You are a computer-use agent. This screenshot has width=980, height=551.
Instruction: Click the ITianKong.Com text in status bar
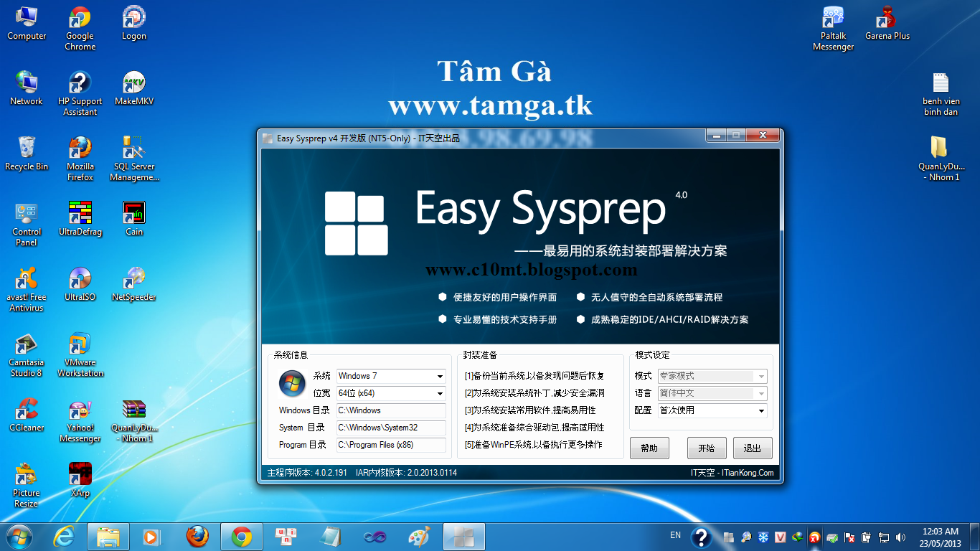pyautogui.click(x=748, y=473)
